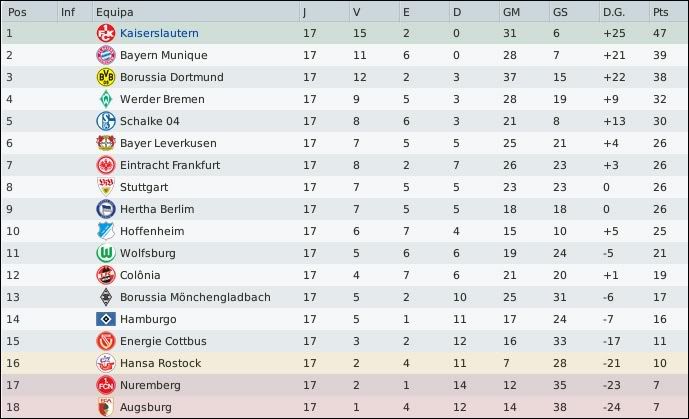Image resolution: width=689 pixels, height=419 pixels.
Task: Click the Bayer Leverkusen crest icon
Action: (105, 143)
